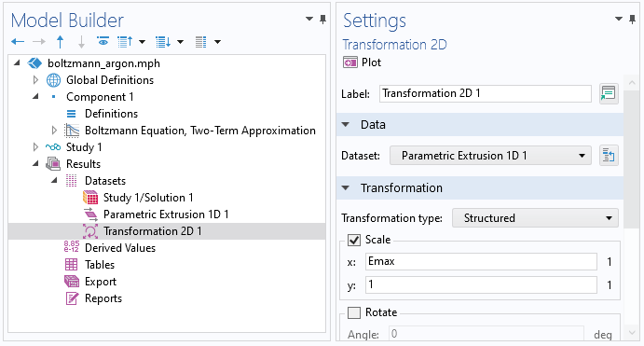The height and width of the screenshot is (346, 644).
Task: Click the Plot button in Settings
Action: click(362, 62)
